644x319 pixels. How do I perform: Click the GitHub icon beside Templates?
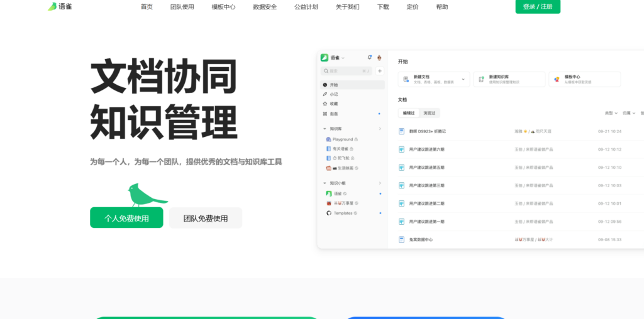(x=328, y=214)
